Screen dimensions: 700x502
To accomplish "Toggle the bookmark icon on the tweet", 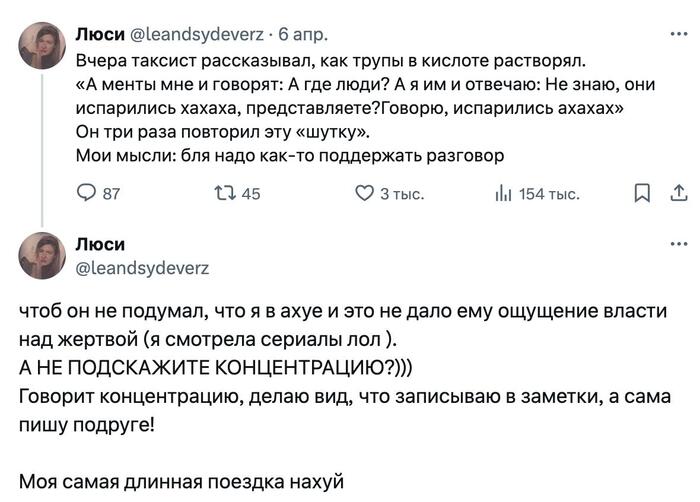I will 643,194.
